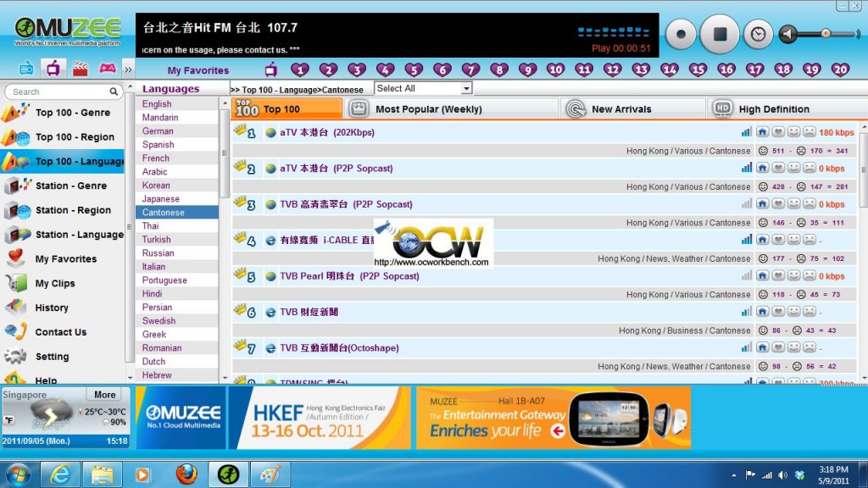Viewport: 868px width, 488px height.
Task: Vote sad face on TVB 財經新聞 row
Action: point(809,312)
